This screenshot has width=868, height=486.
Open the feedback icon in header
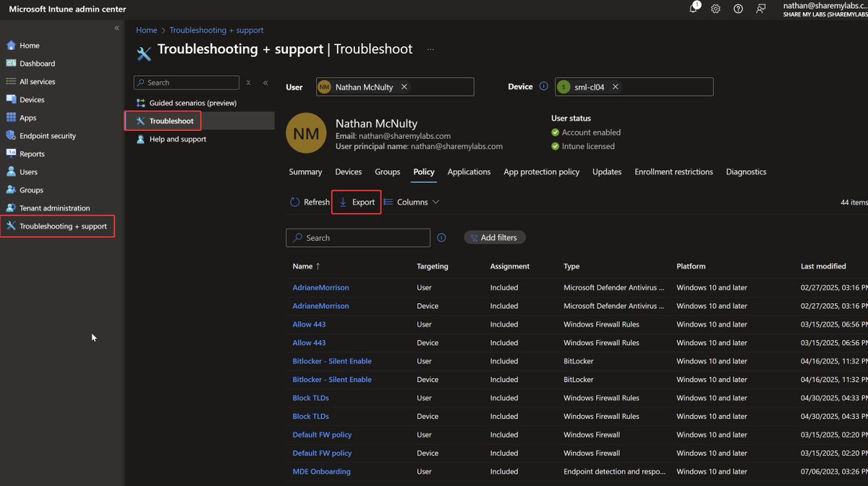pyautogui.click(x=760, y=9)
